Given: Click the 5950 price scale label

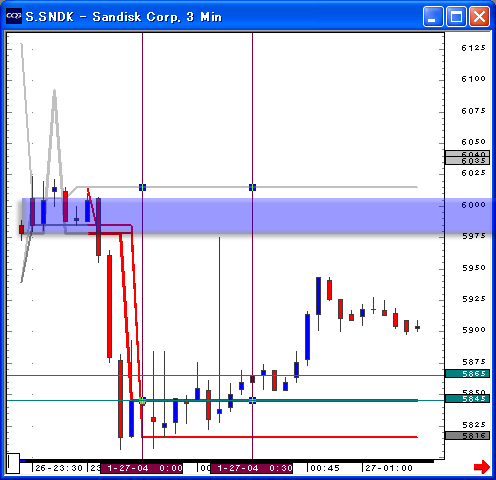Looking at the screenshot, I should coord(473,268).
